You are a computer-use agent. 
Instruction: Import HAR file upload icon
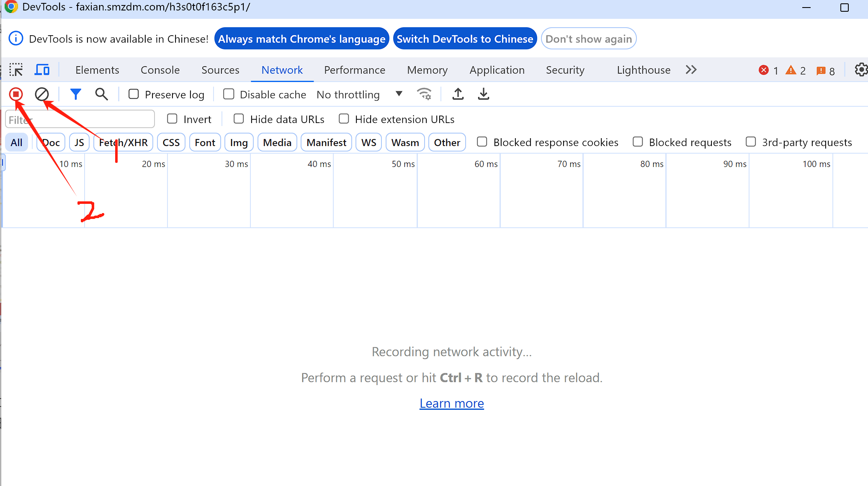(x=458, y=94)
